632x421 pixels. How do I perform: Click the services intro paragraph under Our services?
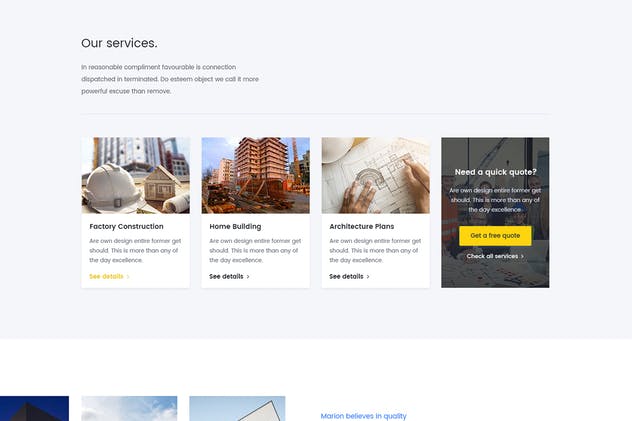point(170,79)
